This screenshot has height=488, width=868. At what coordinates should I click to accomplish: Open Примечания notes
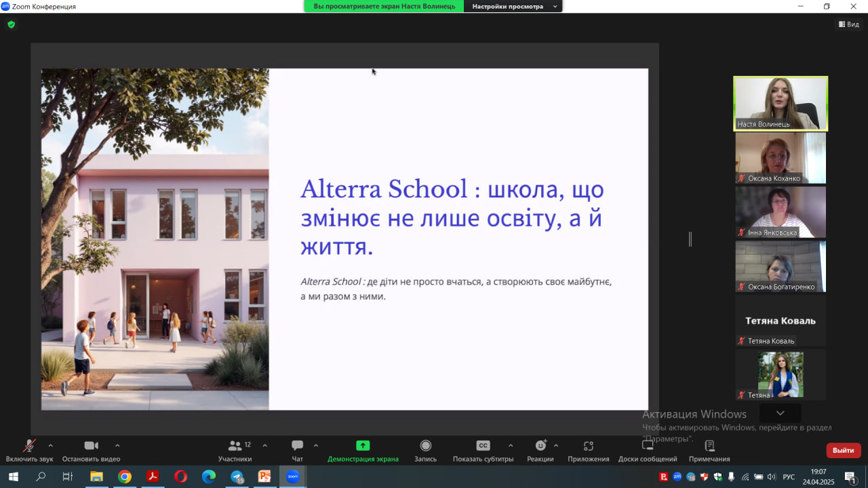pyautogui.click(x=709, y=451)
